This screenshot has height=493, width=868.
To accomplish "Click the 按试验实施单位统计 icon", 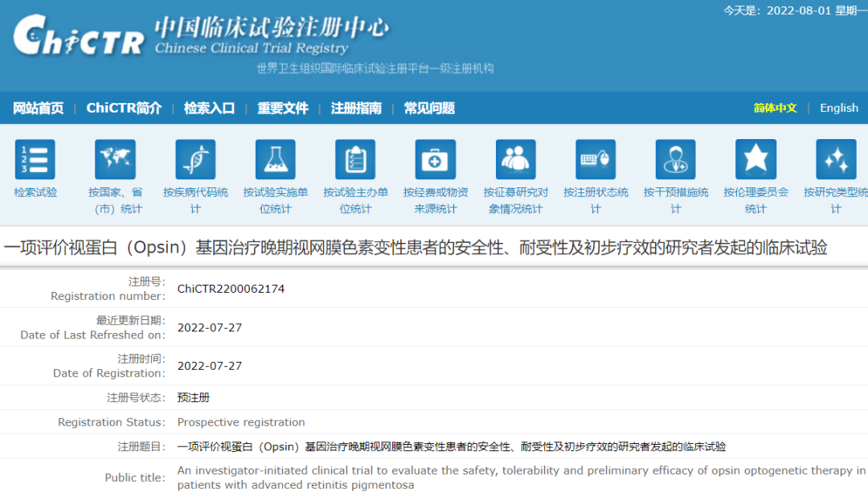I will point(275,159).
